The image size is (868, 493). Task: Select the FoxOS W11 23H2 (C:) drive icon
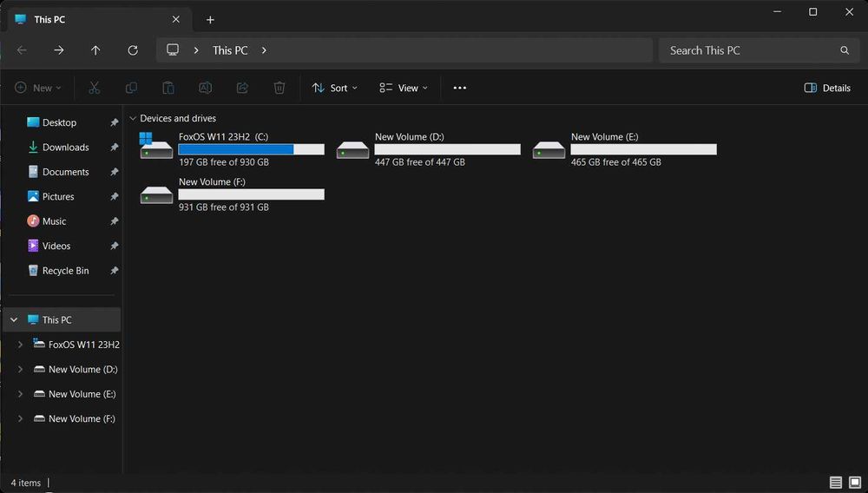[156, 147]
